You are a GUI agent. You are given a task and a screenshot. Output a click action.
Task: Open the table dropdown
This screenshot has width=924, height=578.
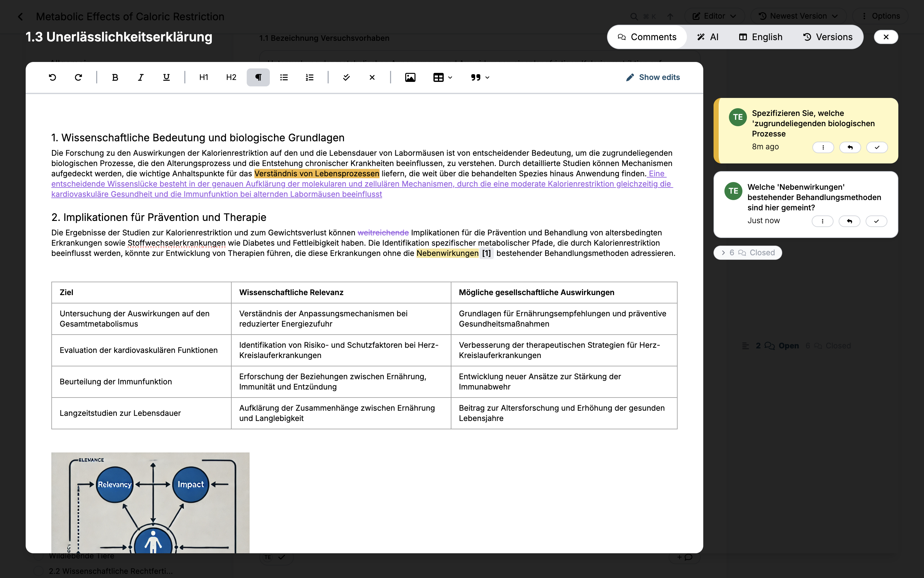[442, 77]
